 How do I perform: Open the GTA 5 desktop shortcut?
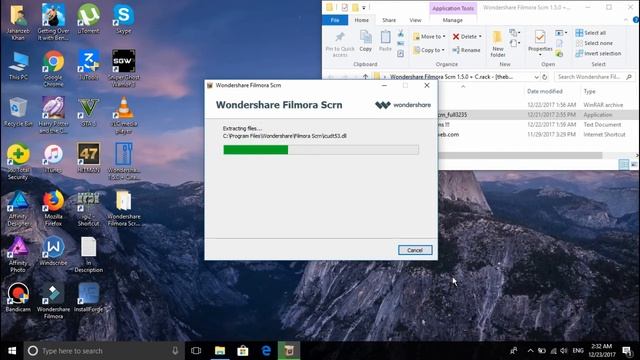[89, 112]
